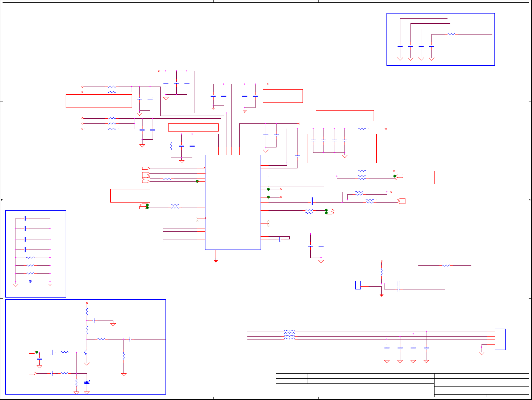Viewport: 532px width, 400px height.
Task: Select the empty red note box at far right
Action: pyautogui.click(x=454, y=178)
